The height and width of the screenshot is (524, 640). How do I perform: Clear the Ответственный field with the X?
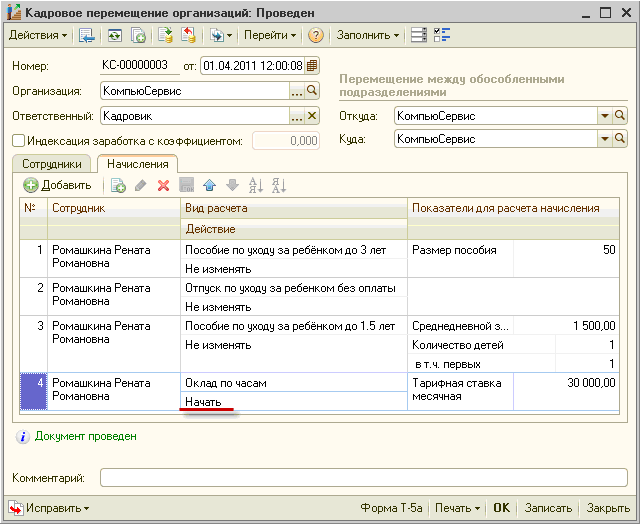tap(312, 116)
